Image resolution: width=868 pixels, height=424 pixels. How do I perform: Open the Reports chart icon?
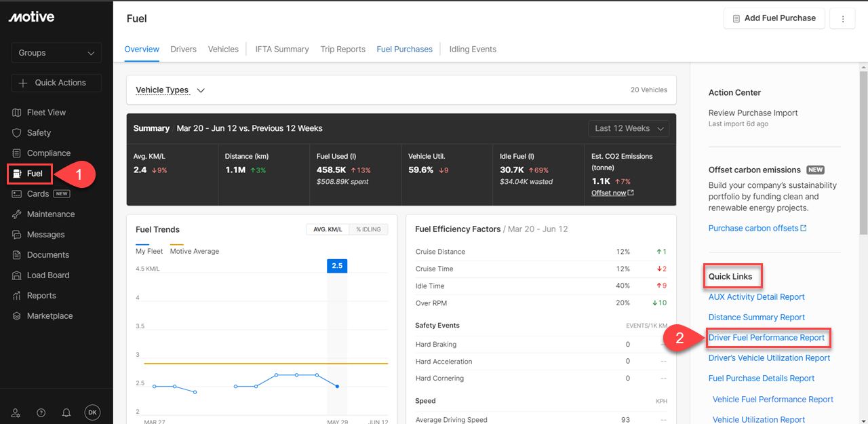17,296
